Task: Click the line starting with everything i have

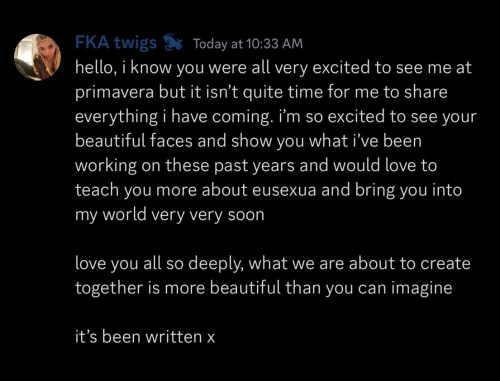Action: [276, 117]
